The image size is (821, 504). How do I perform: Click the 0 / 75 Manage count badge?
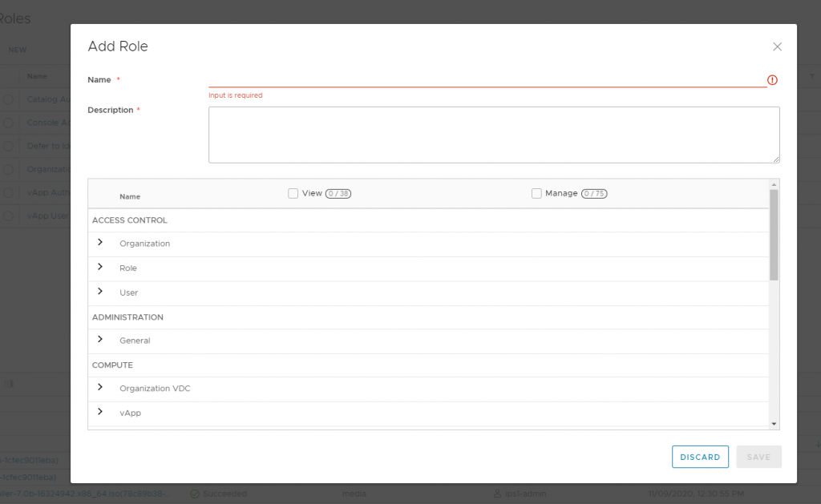pos(594,194)
